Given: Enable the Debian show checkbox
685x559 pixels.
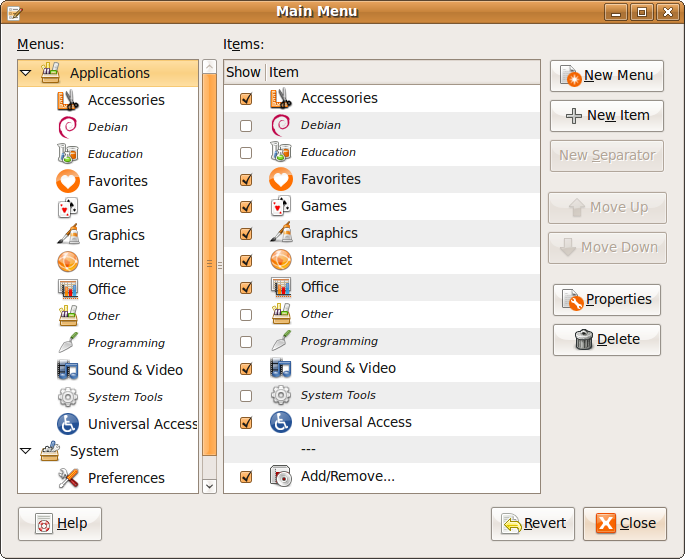Looking at the screenshot, I should tap(245, 126).
